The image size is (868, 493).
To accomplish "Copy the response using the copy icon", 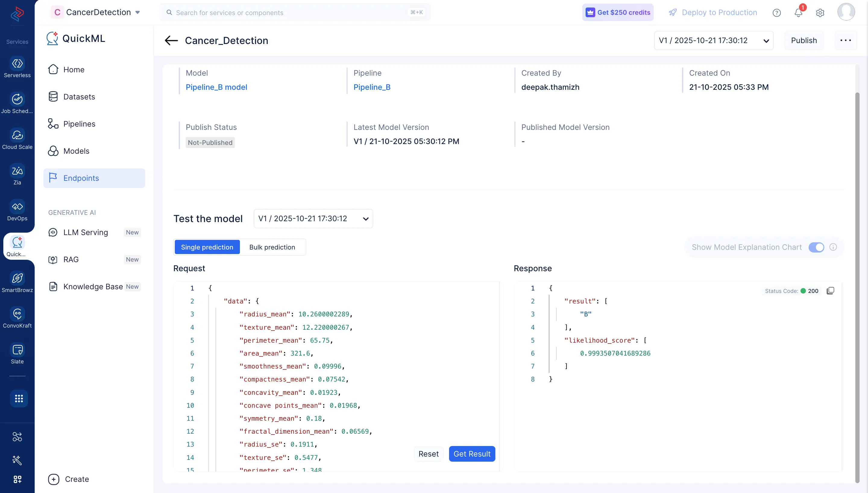I will point(830,291).
